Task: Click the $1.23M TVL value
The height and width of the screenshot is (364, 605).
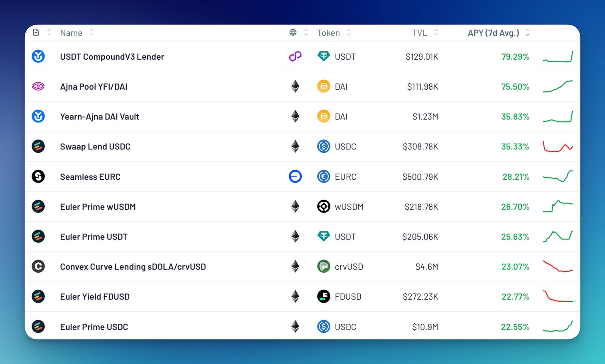Action: [x=425, y=117]
